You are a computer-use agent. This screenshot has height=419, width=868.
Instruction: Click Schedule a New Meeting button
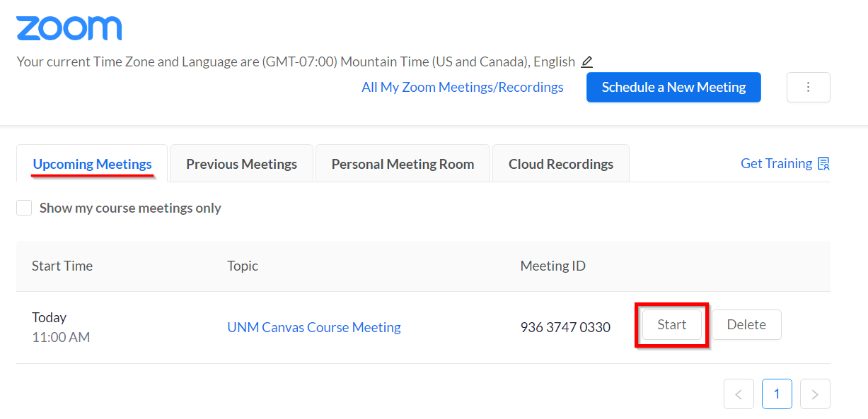coord(673,87)
